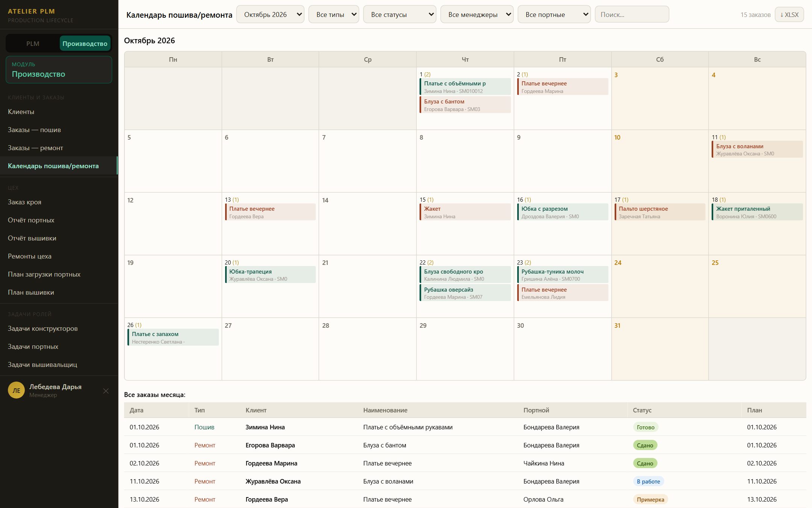Open Заказы — пошив in sidebar
Image resolution: width=812 pixels, height=508 pixels.
point(34,130)
